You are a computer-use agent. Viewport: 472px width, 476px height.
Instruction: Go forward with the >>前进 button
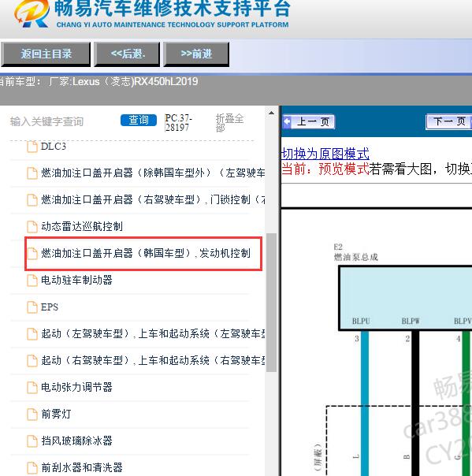[196, 54]
